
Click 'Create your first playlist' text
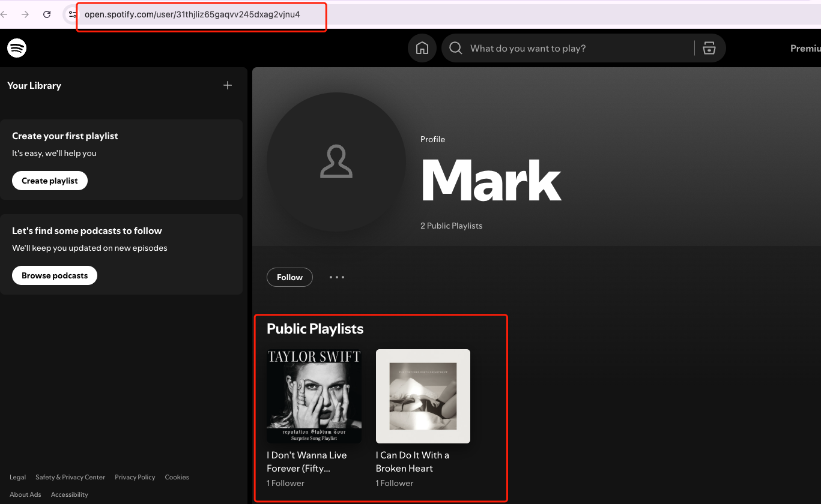coord(65,136)
